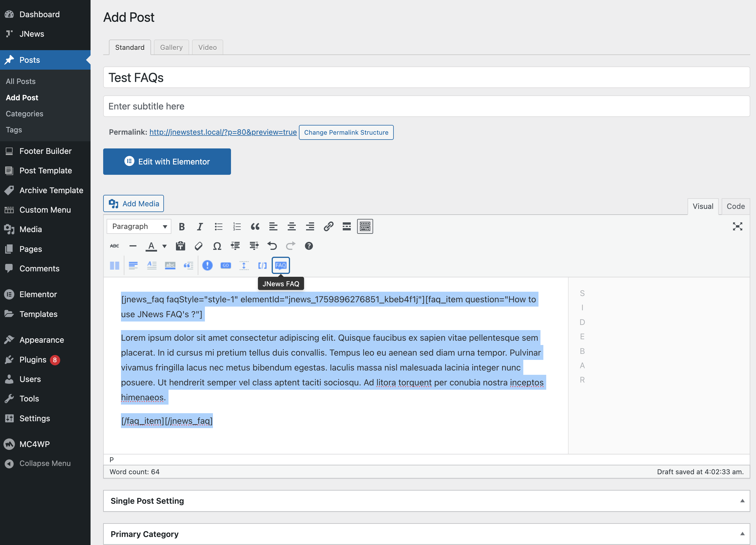Click the special character omega icon
Viewport: 756px width, 545px height.
tap(217, 246)
